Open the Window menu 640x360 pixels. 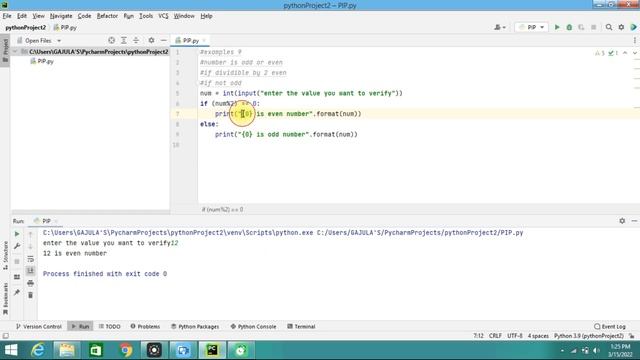coord(184,16)
